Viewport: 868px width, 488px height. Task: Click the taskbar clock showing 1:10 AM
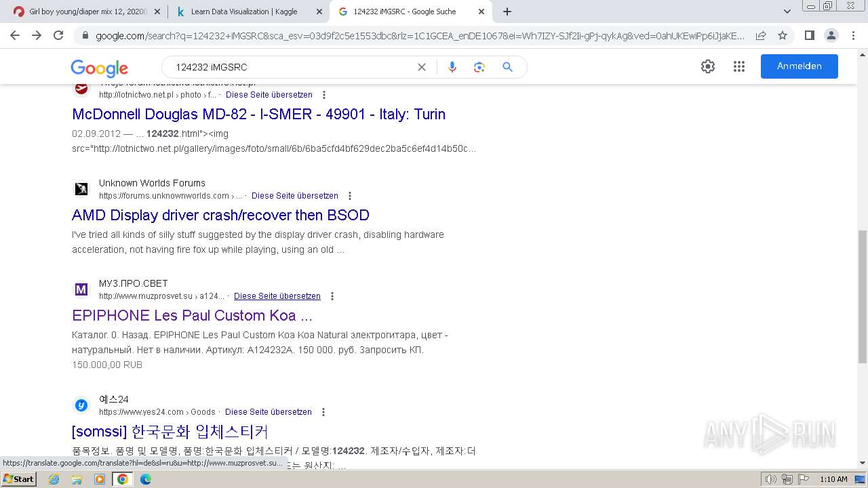tap(833, 479)
